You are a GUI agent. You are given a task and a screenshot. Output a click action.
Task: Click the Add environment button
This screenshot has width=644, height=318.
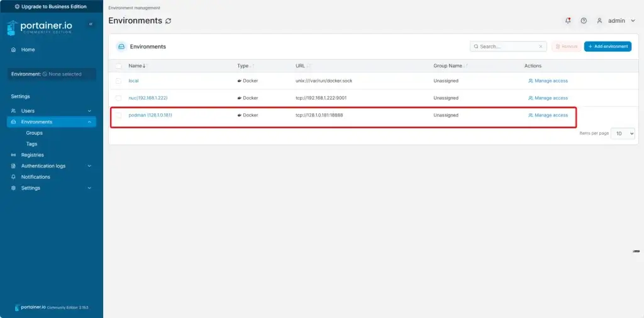click(x=608, y=47)
